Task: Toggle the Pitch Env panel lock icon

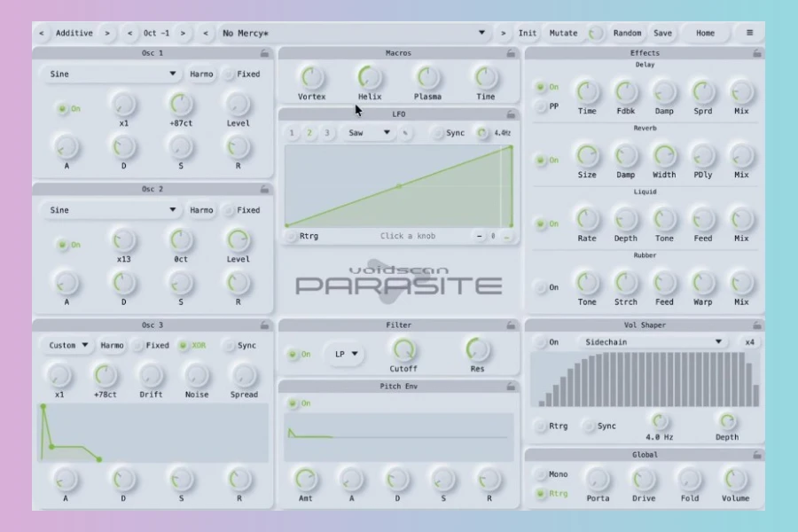Action: [511, 387]
